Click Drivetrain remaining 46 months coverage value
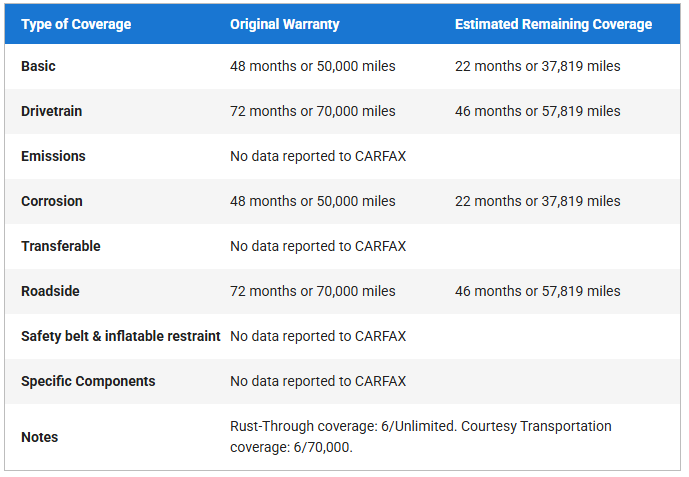This screenshot has height=477, width=689. (538, 111)
